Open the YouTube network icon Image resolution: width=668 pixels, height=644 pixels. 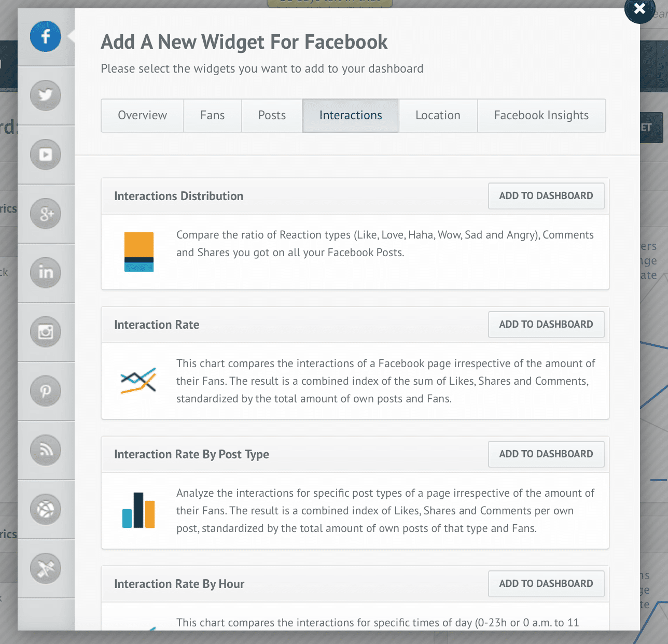[x=46, y=155]
